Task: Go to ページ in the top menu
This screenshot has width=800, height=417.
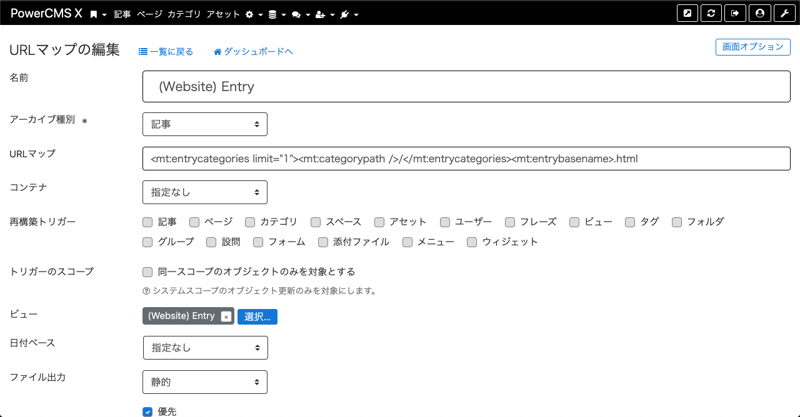Action: 149,15
